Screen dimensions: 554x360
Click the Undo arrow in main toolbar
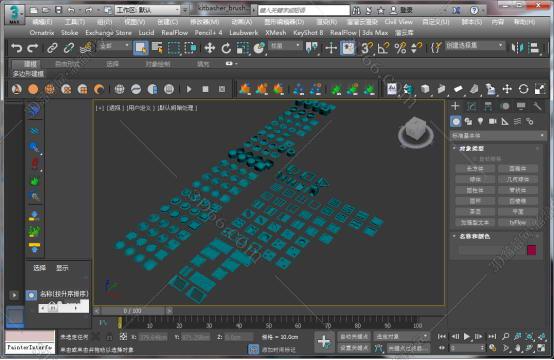click(x=16, y=48)
